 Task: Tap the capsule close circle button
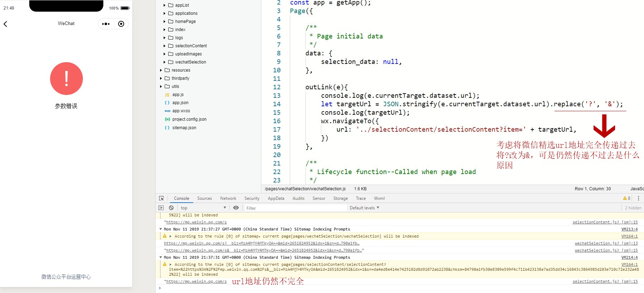coord(121,24)
